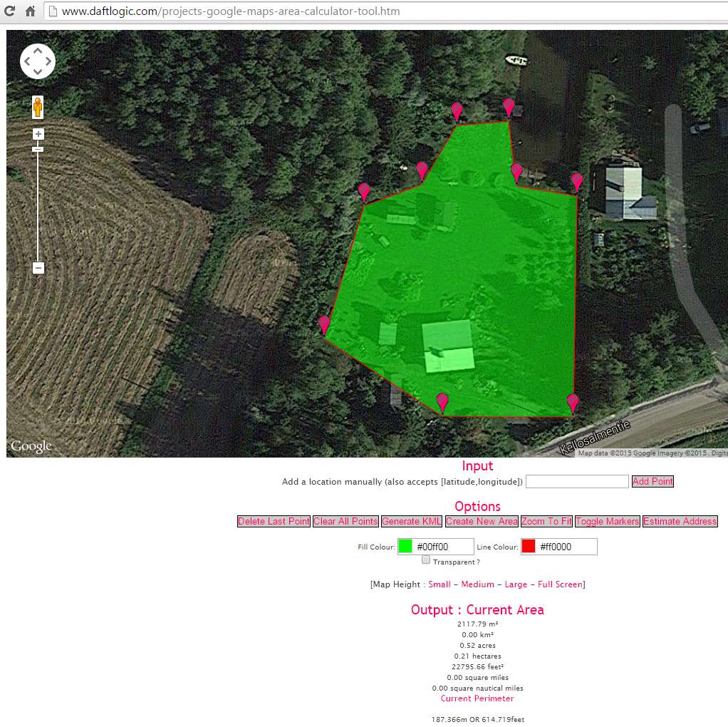Focus the manual location input field
The width and height of the screenshot is (728, 727).
[577, 481]
